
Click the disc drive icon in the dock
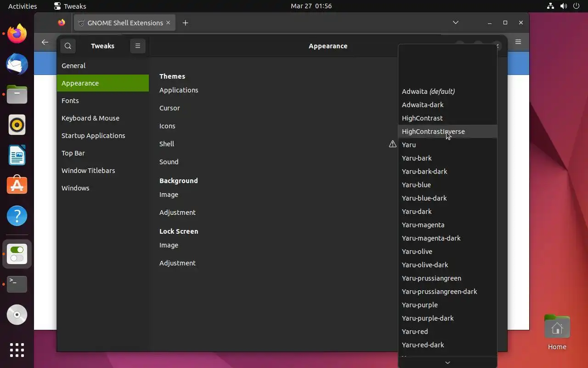click(17, 315)
